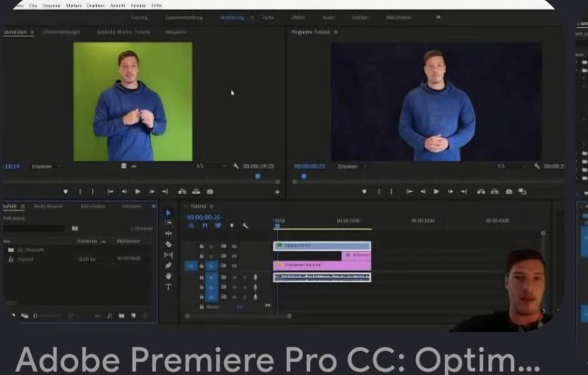This screenshot has width=588, height=375.
Task: Play the Source monitor clip
Action: pos(138,192)
